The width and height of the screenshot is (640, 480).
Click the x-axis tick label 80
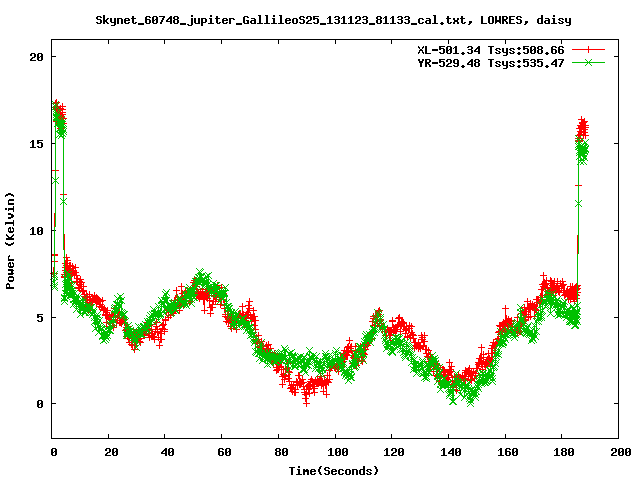coord(281,452)
